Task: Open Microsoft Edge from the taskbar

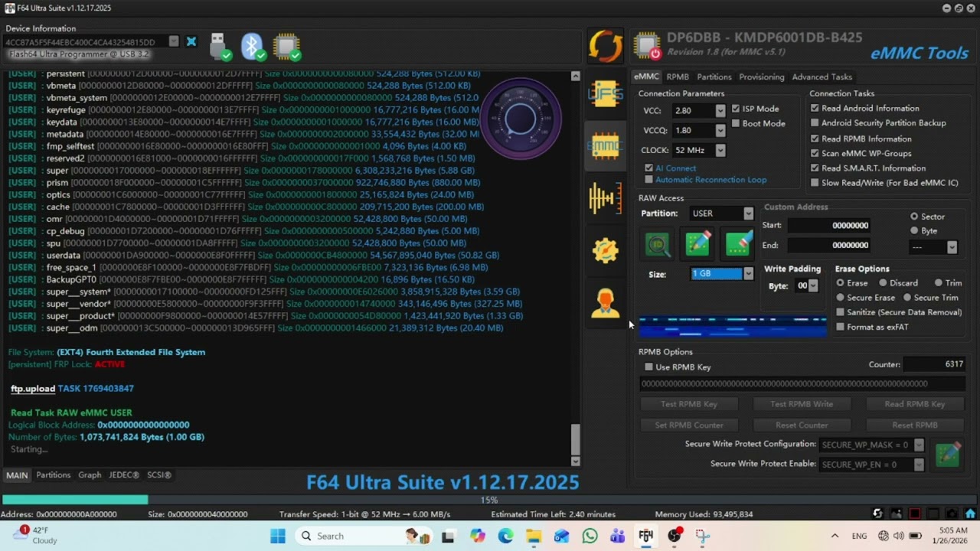Action: point(505,536)
